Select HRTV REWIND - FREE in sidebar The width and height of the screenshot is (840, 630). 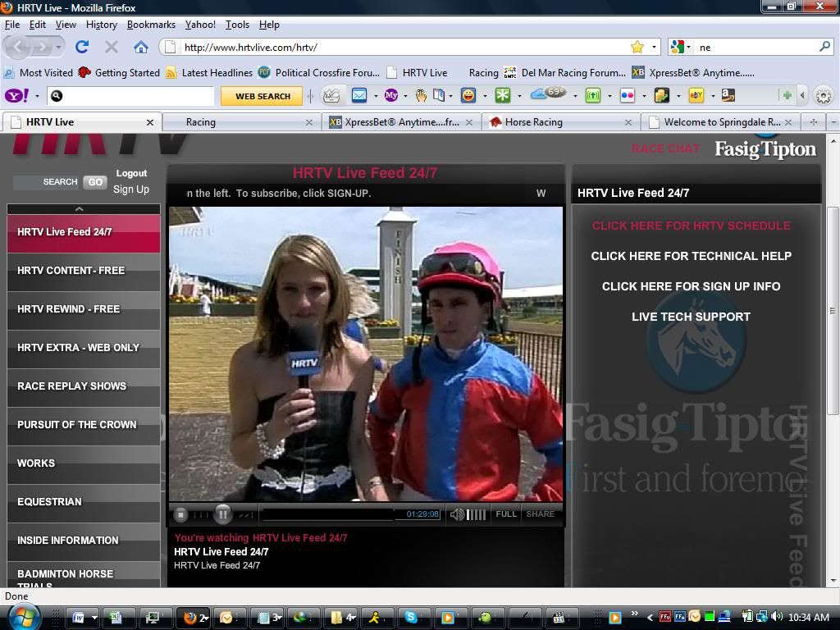pos(84,309)
